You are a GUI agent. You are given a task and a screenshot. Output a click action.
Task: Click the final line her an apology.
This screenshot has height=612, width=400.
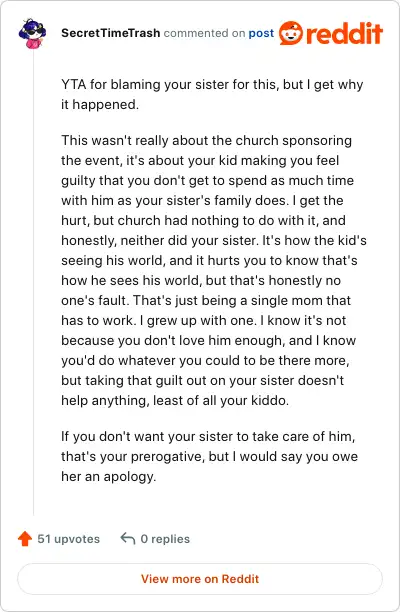108,477
